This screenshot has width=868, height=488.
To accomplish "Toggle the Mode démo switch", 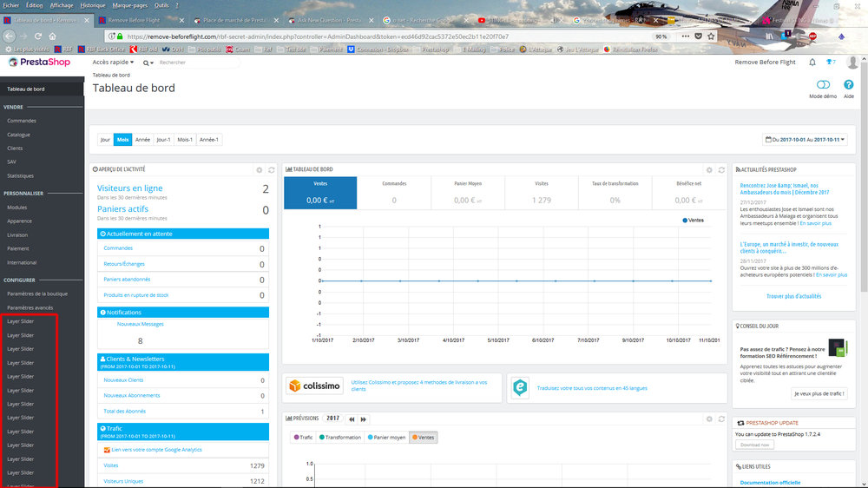I will (823, 85).
